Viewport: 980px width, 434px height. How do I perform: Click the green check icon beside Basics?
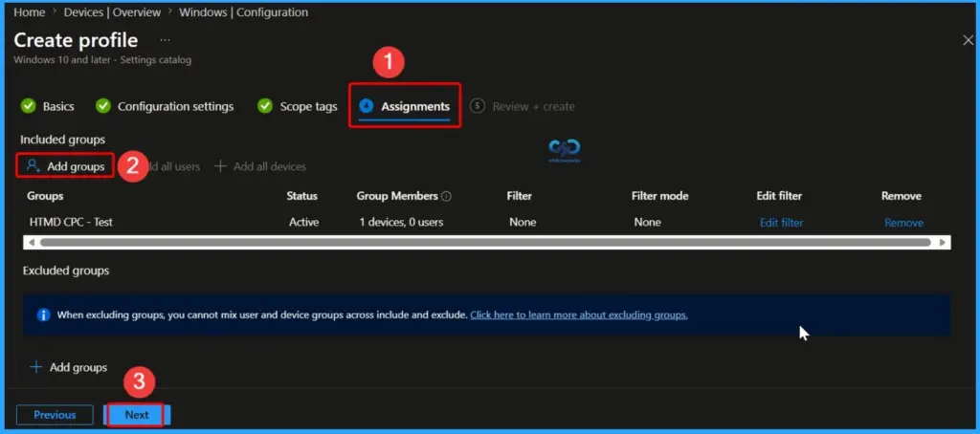[x=28, y=106]
